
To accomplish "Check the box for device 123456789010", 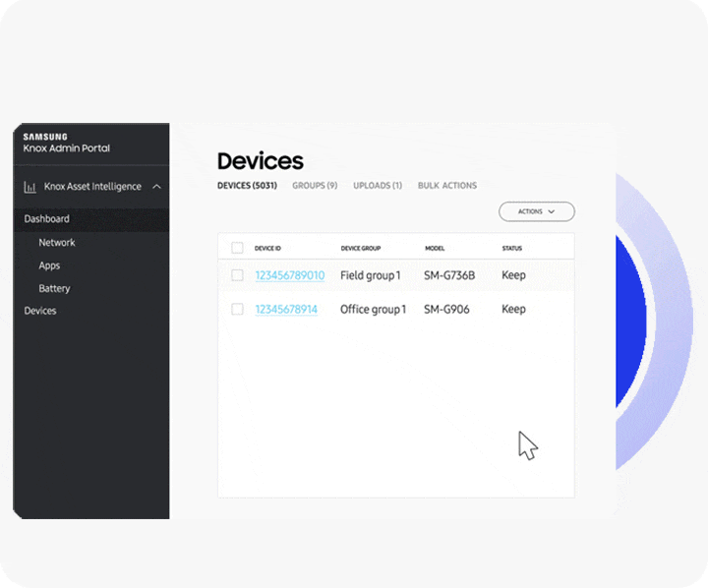I will pyautogui.click(x=237, y=275).
